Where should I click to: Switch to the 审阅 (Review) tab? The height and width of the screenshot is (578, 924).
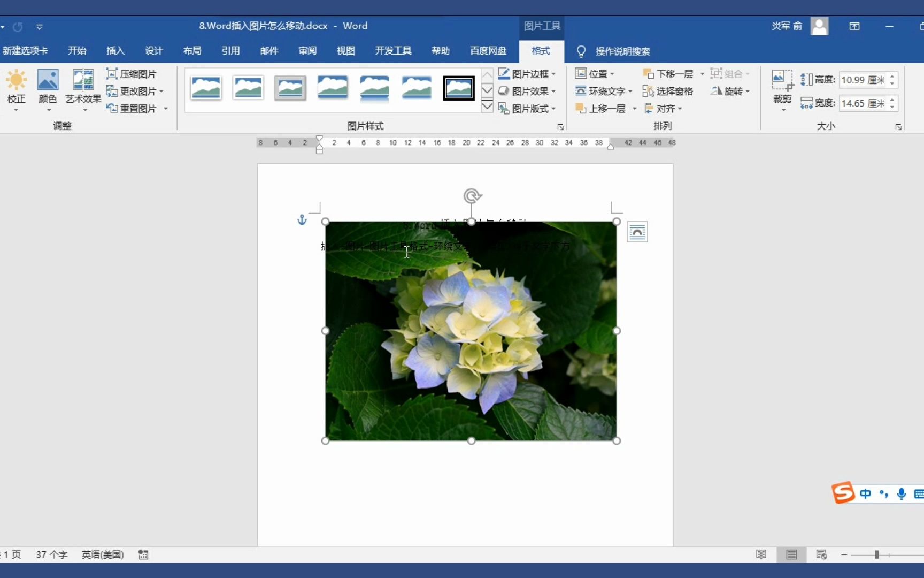point(307,50)
